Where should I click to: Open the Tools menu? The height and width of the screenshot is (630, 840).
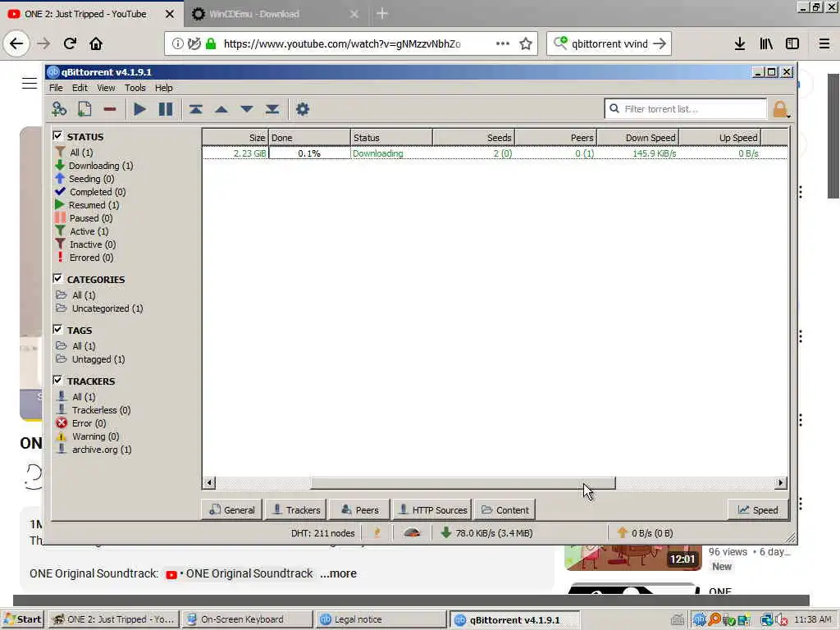pyautogui.click(x=135, y=88)
